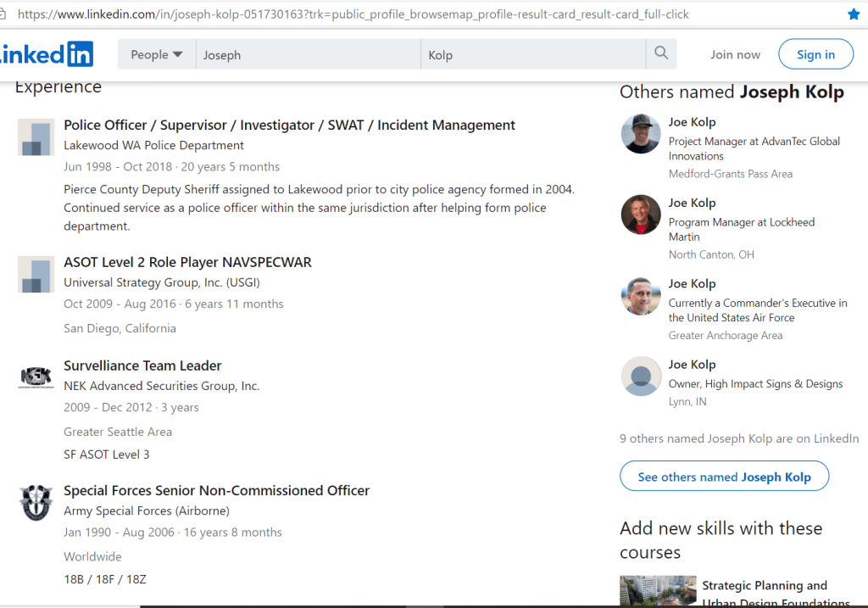Click the browser URL address bar

424,14
